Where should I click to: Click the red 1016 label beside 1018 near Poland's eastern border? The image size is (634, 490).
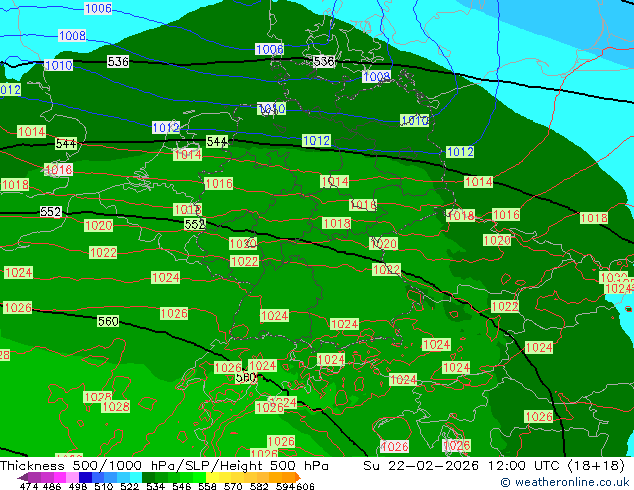click(x=506, y=215)
